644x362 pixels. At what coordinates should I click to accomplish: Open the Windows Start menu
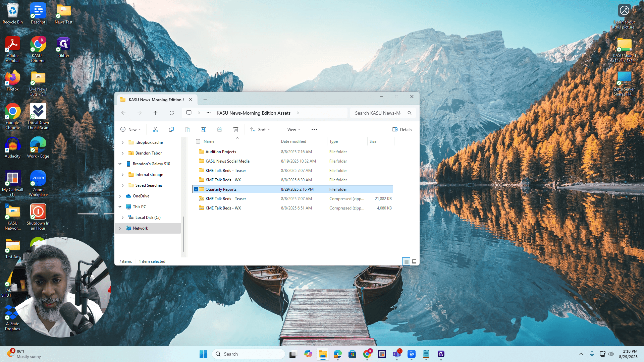click(203, 354)
